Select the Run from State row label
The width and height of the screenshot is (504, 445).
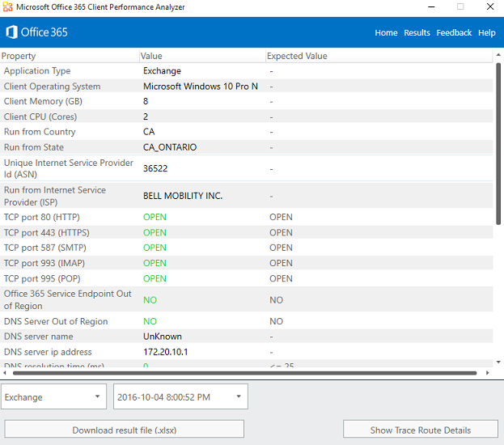(34, 147)
